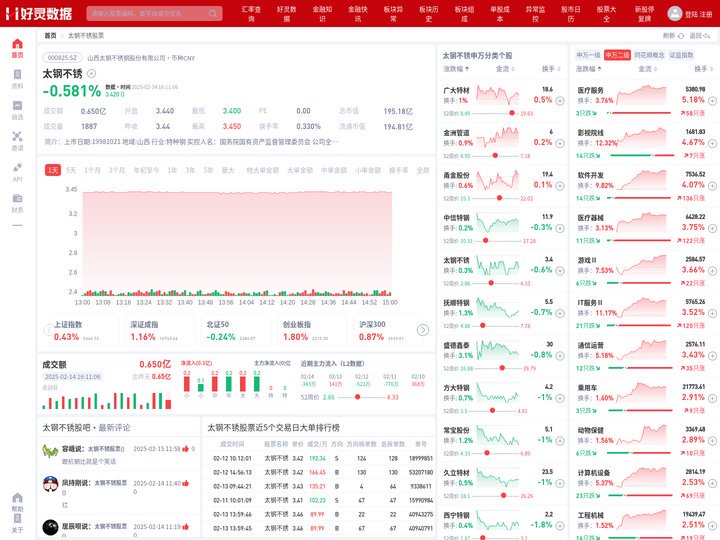
Task: Sort 申万分类个股 list by 涨跌幅
Action: (x=456, y=69)
